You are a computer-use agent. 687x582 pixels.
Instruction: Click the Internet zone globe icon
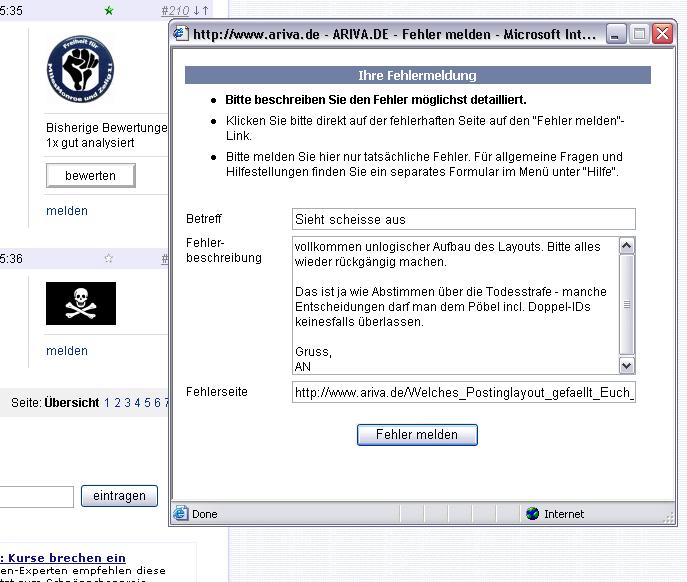[532, 513]
